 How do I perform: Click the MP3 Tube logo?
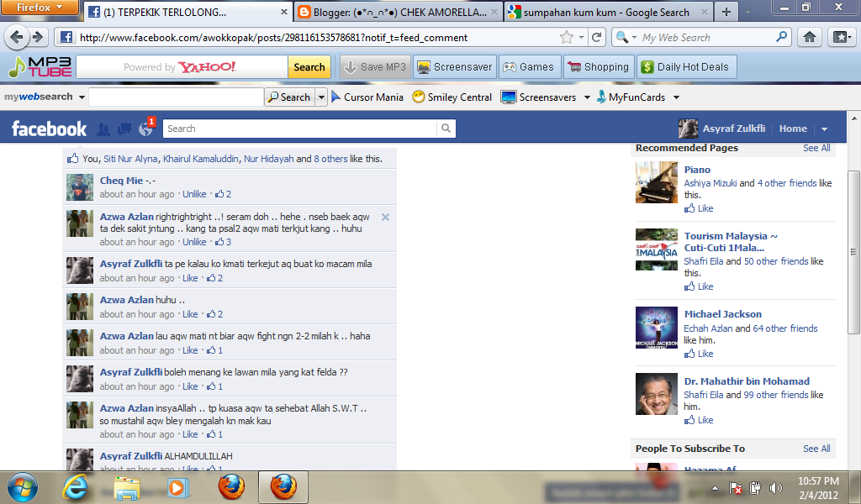point(40,67)
